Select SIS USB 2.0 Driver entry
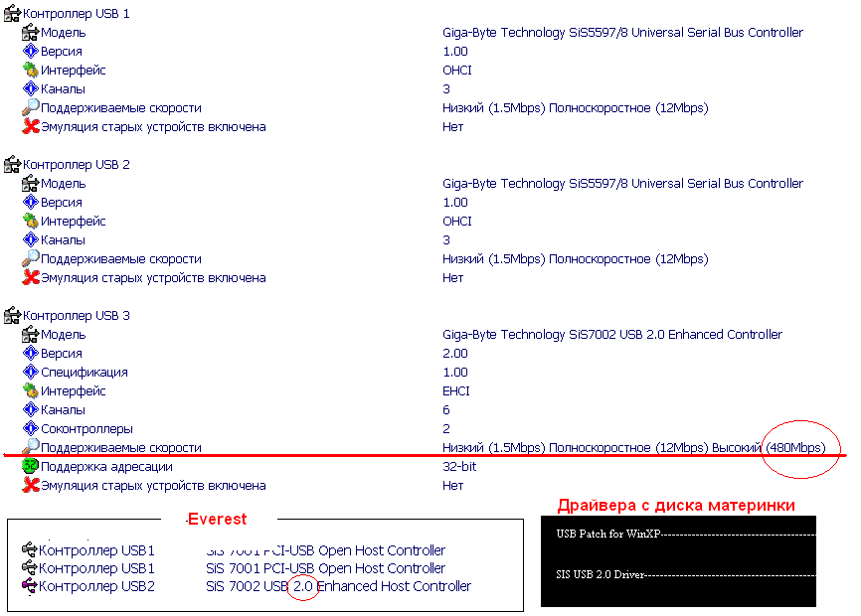Image resolution: width=861 pixels, height=616 pixels. tap(601, 575)
